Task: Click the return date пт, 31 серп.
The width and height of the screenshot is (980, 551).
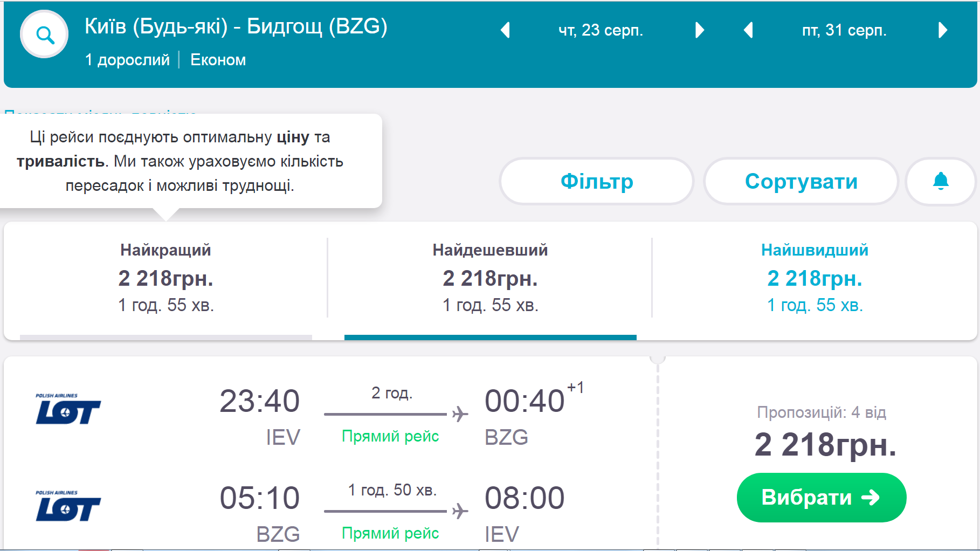Action: (x=844, y=30)
